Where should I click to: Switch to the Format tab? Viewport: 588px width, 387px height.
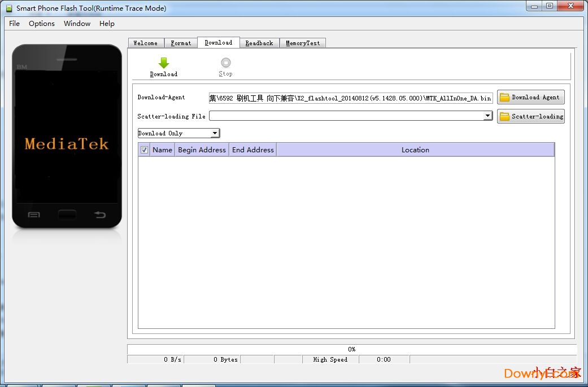pos(181,43)
